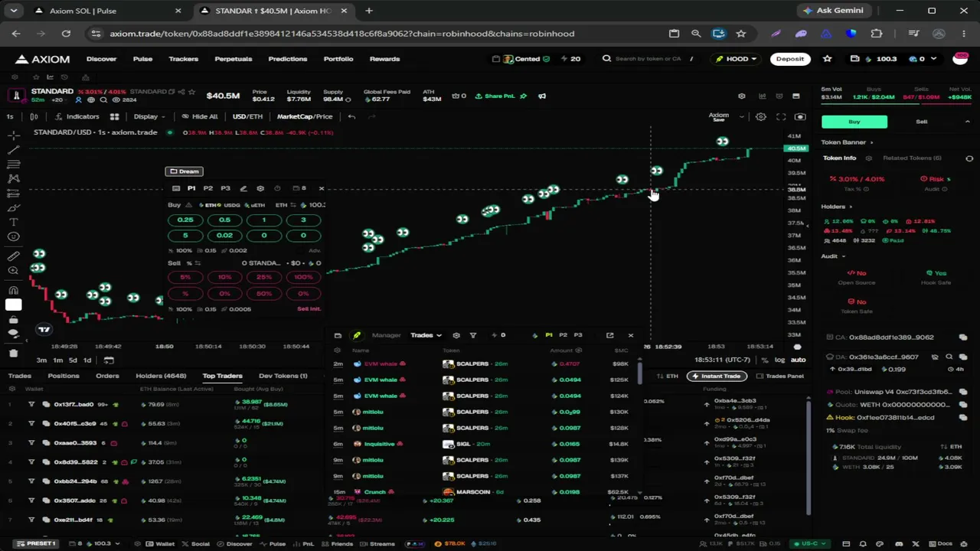Select preset P2 in instant-trade panel

(x=208, y=188)
